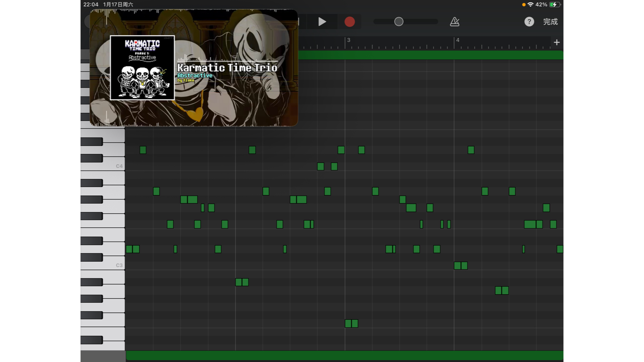The height and width of the screenshot is (362, 644).
Task: Click the plus icon beside the ruler
Action: (x=557, y=42)
